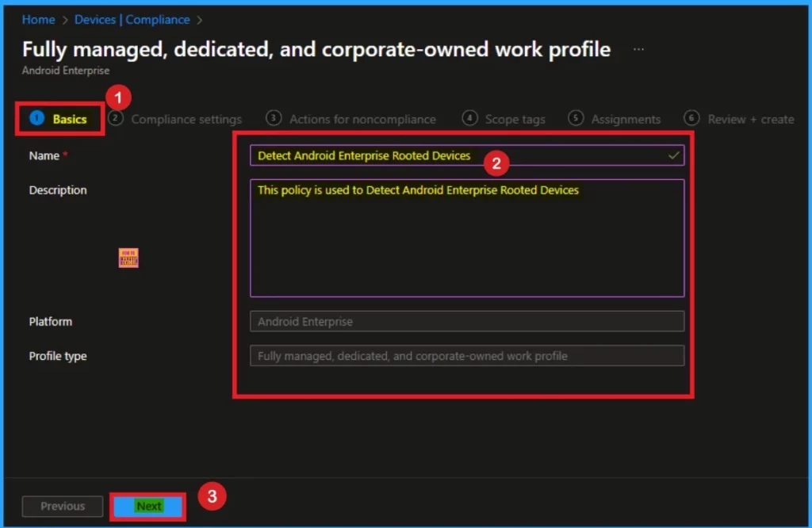Click the Next button
Viewport: 812px width, 528px height.
coord(148,507)
